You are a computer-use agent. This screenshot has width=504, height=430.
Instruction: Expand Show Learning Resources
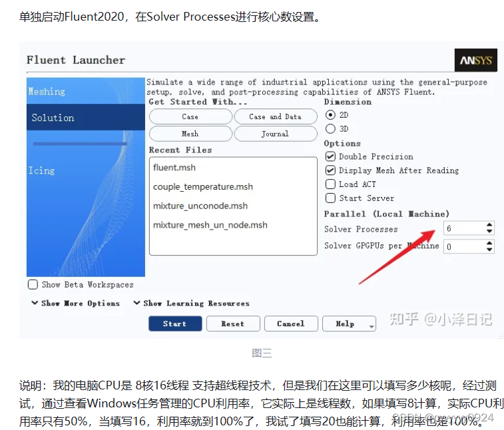tap(192, 303)
